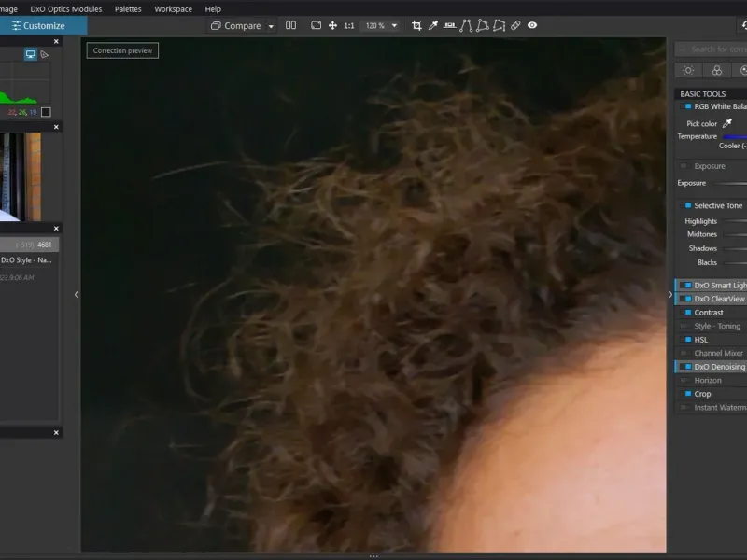The width and height of the screenshot is (747, 560).
Task: Show monitor histogram display mode
Action: click(x=31, y=54)
